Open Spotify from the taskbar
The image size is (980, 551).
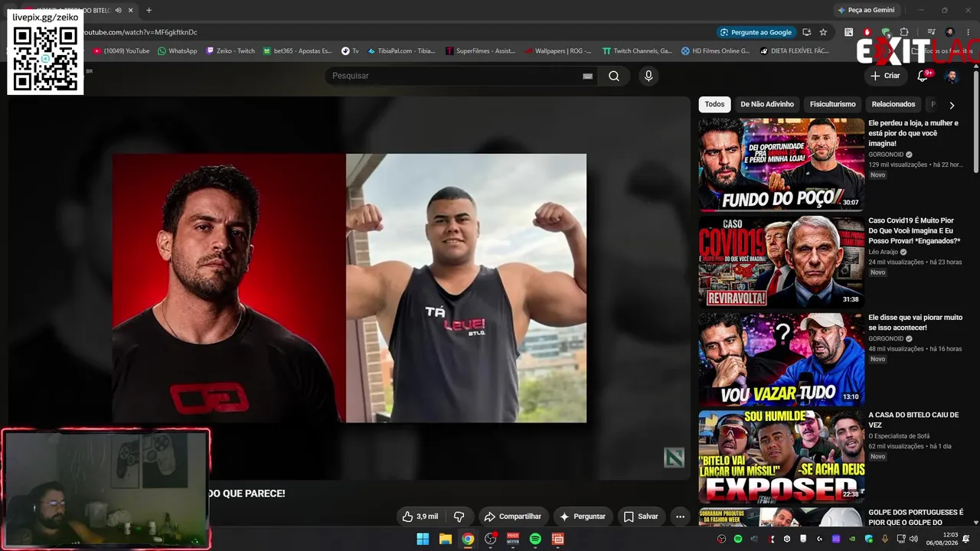[535, 539]
